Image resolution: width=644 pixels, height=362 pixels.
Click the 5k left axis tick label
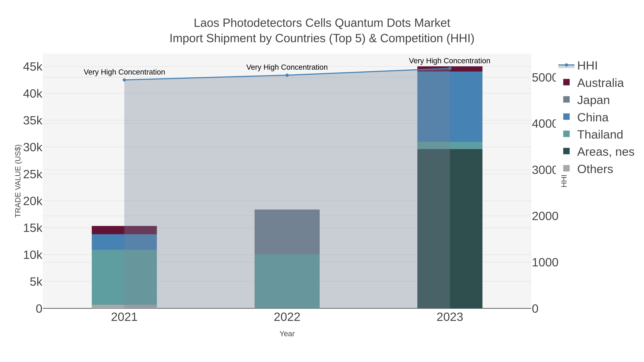click(36, 282)
